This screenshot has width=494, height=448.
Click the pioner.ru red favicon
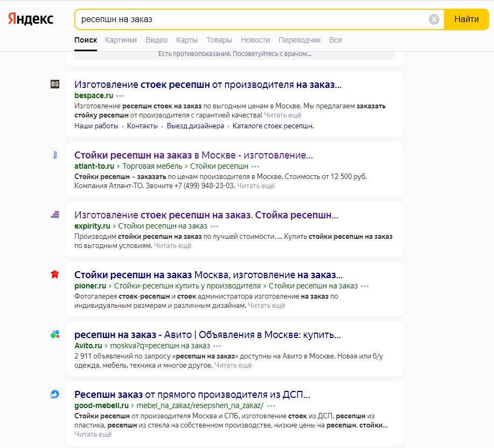click(55, 274)
